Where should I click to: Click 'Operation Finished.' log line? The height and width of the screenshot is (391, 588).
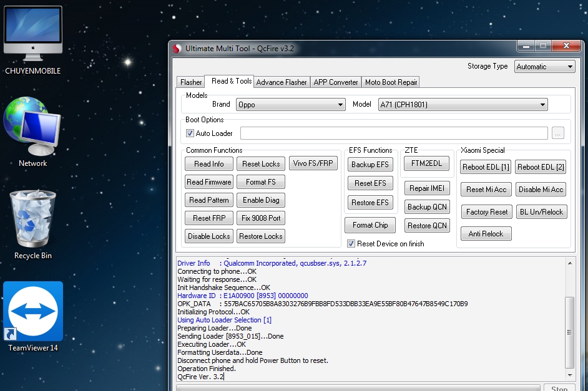(207, 369)
